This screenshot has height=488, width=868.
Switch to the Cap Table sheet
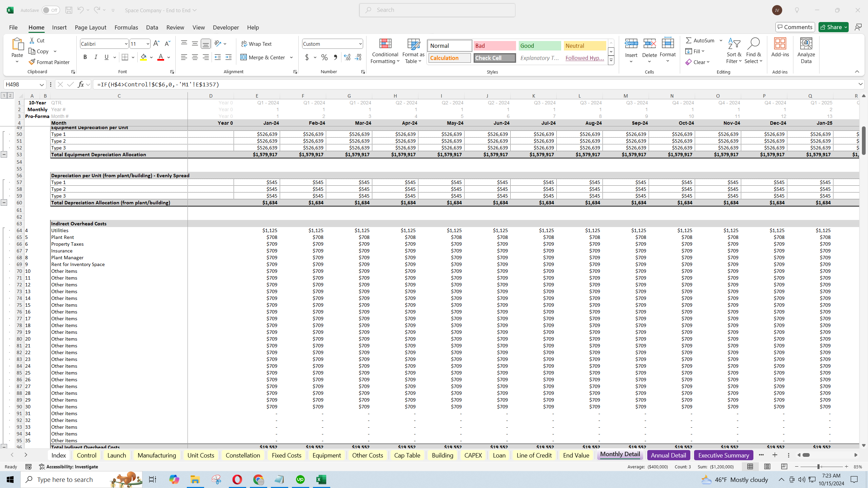coord(407,455)
